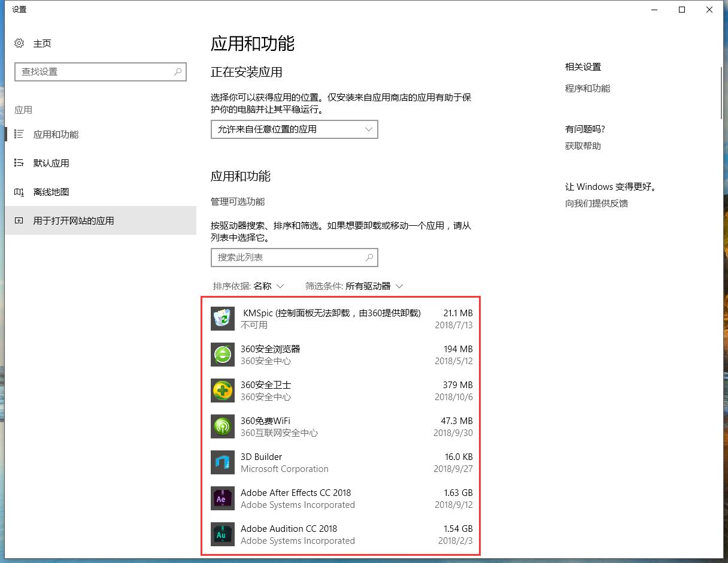Click the Adobe Audition CC 2018 icon
The height and width of the screenshot is (563, 728).
click(x=222, y=534)
